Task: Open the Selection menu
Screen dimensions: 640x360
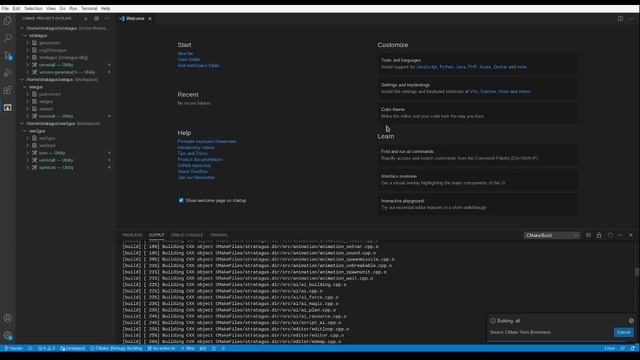Action: [33, 8]
